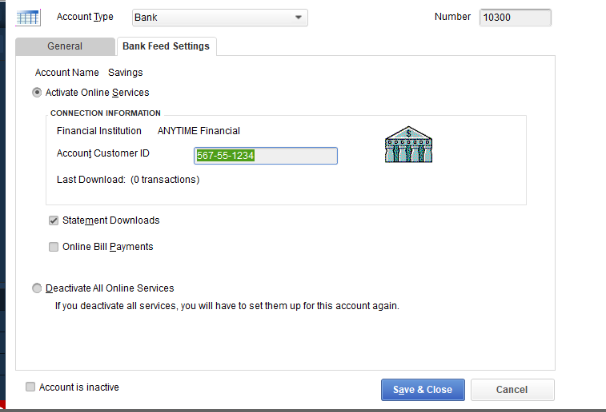Click the Savings account name text
Viewport: 606px width, 412px height.
pyautogui.click(x=125, y=72)
